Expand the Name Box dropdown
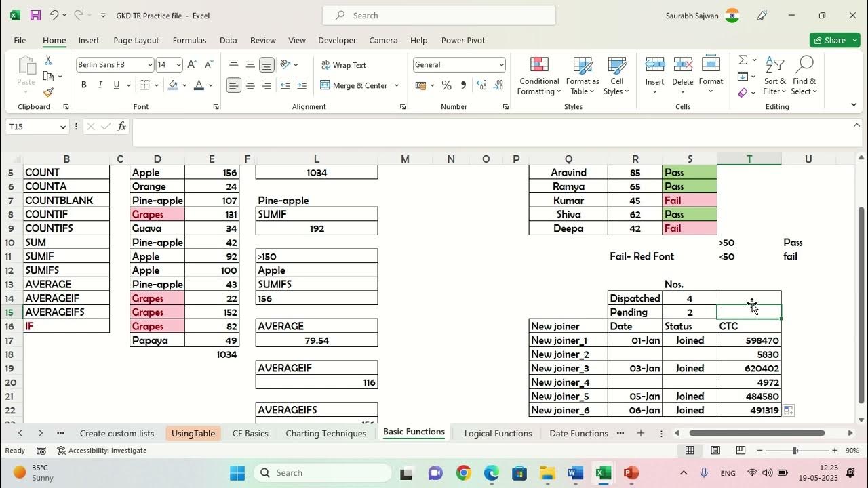The image size is (868, 488). click(x=63, y=127)
